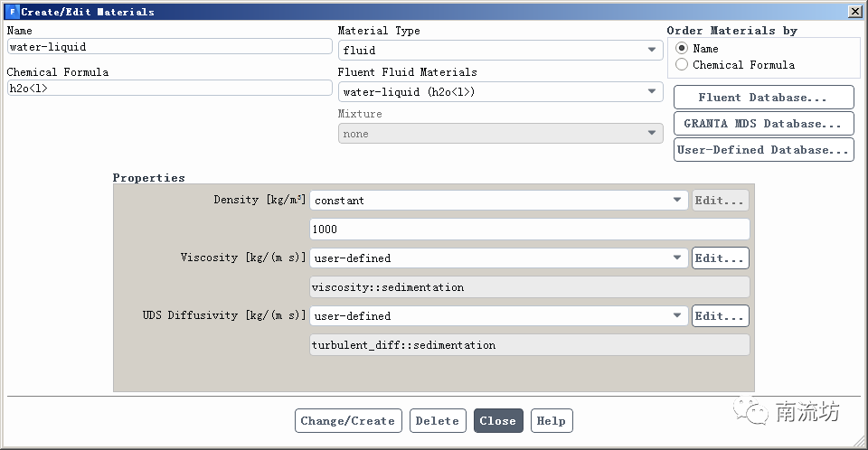Click the density value field 1000
Screen dimensions: 868x450
529,230
